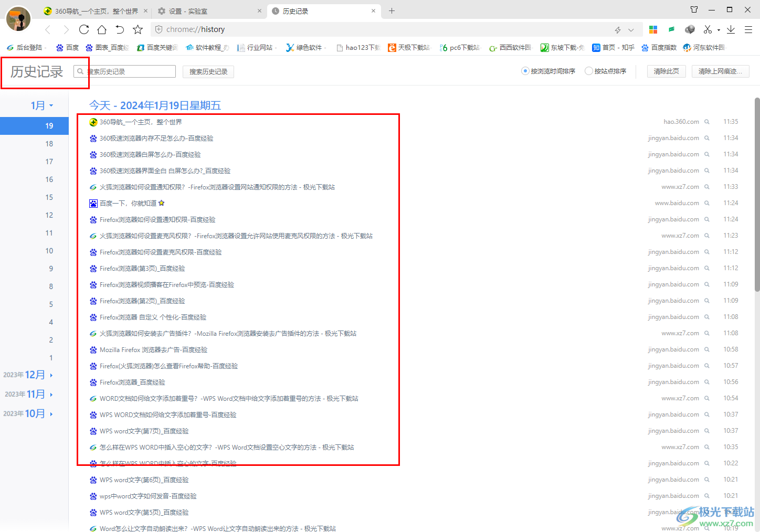This screenshot has width=760, height=532.
Task: Expand the 2023年11月 history section
Action: pos(29,394)
